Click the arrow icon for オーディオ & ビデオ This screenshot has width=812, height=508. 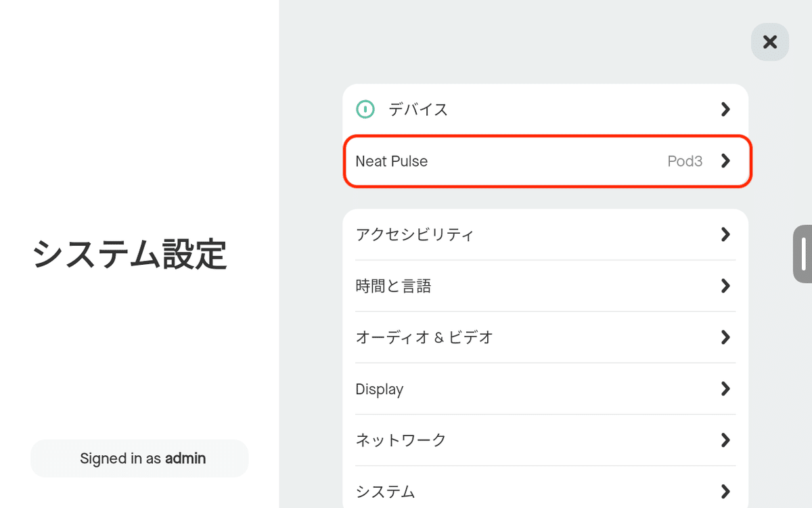click(725, 337)
